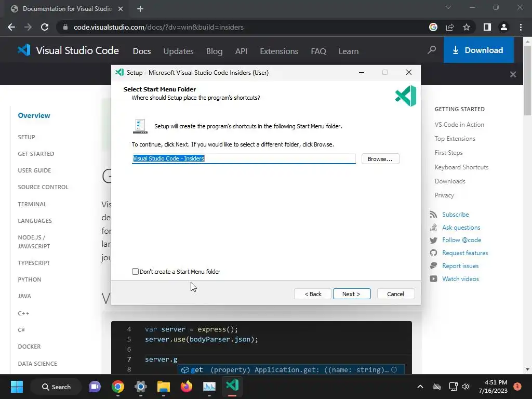
Task: Open Chrome tab search dropdown arrow
Action: (x=448, y=7)
